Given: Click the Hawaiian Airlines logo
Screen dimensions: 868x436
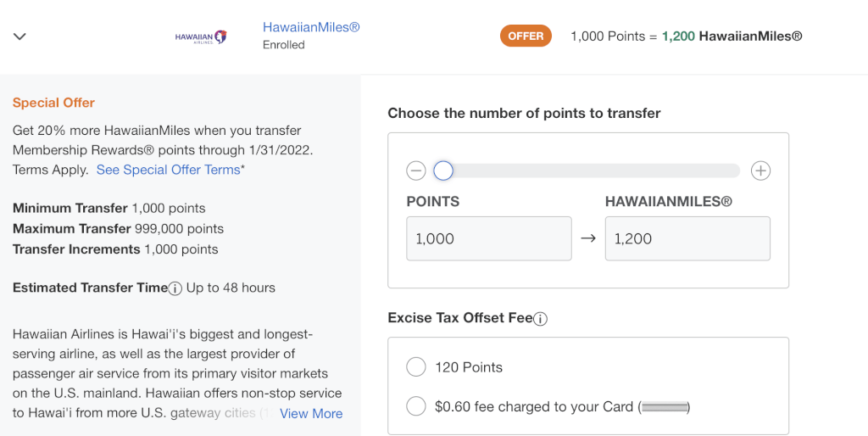Looking at the screenshot, I should [201, 37].
